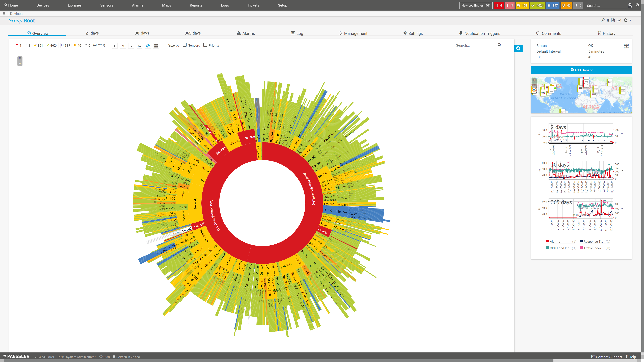Create a report via the add-document icon

[x=613, y=20]
